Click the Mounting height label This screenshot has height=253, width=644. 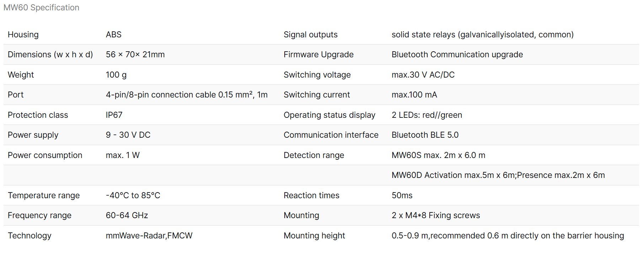(314, 236)
